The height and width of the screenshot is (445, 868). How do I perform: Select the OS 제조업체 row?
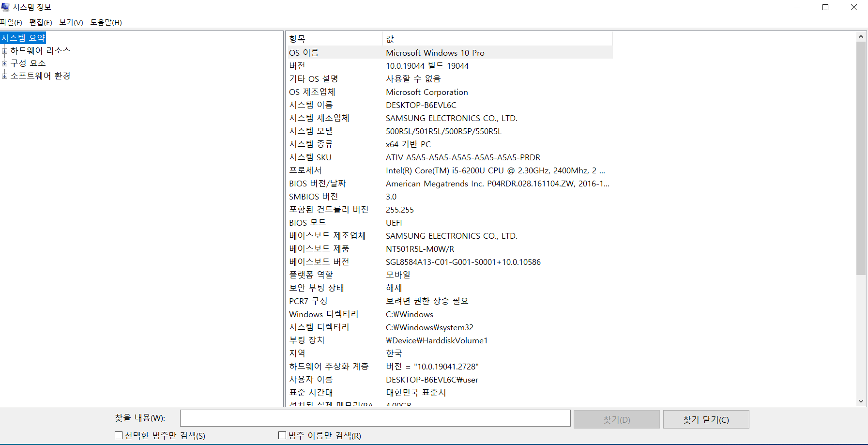coord(449,92)
